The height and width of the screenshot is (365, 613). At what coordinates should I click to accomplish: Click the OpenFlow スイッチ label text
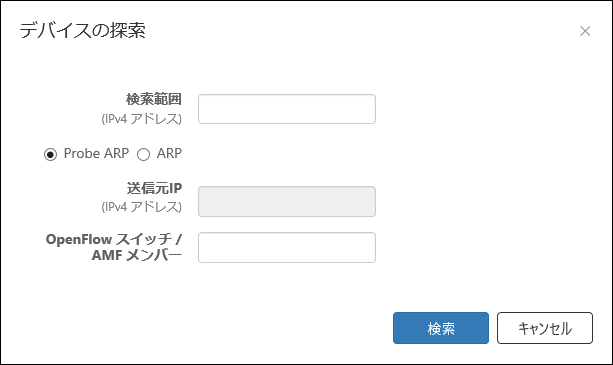pos(114,239)
